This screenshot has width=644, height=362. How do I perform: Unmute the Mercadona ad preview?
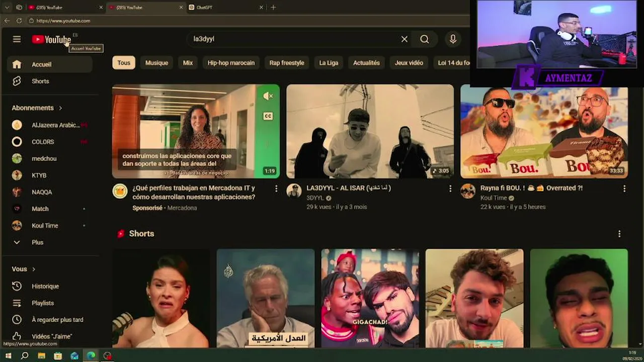[x=268, y=96]
